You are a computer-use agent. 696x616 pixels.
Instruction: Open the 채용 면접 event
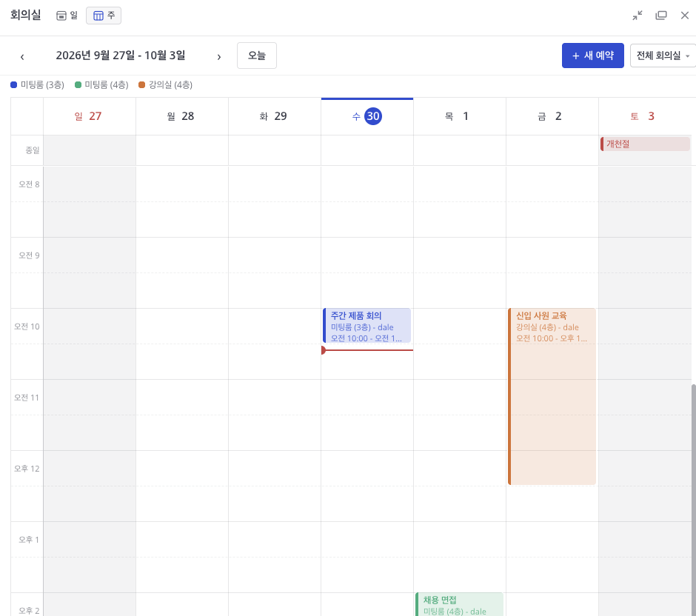pyautogui.click(x=459, y=604)
